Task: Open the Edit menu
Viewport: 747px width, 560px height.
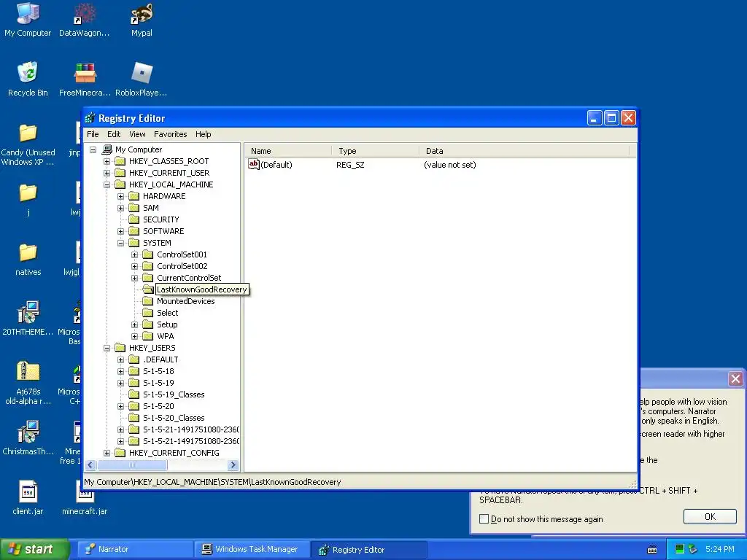Action: 113,134
